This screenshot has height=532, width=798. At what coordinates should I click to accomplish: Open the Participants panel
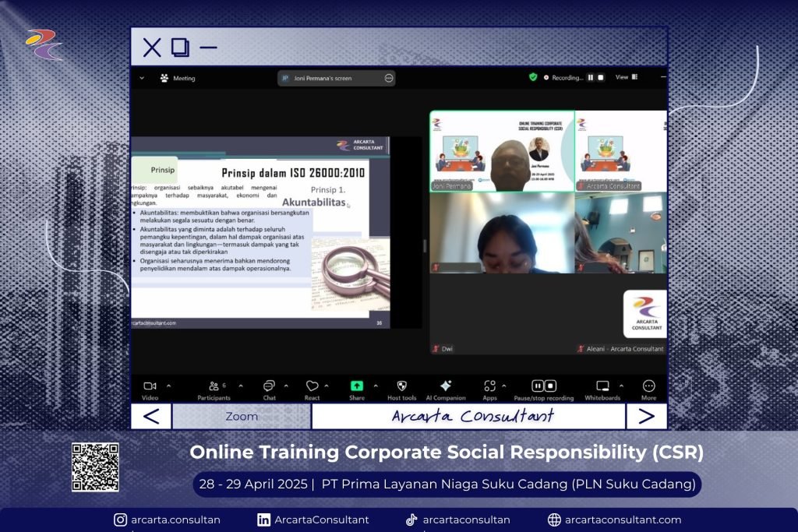(x=214, y=386)
